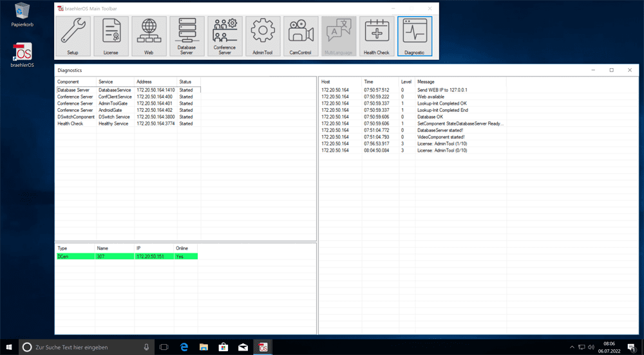
Task: Open the notification center icon
Action: [632, 347]
